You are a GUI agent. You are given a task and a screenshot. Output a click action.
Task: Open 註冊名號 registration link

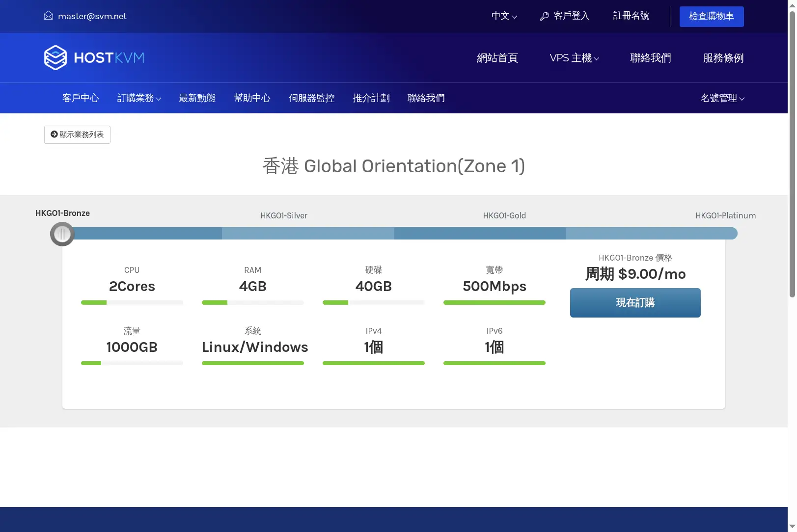[x=631, y=16]
